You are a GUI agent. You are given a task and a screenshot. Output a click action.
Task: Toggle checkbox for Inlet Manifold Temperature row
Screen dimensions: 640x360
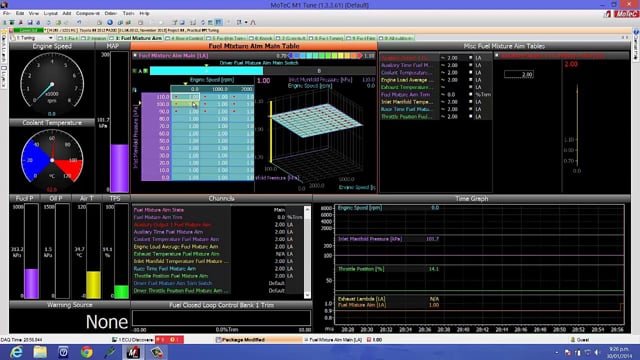pyautogui.click(x=470, y=102)
